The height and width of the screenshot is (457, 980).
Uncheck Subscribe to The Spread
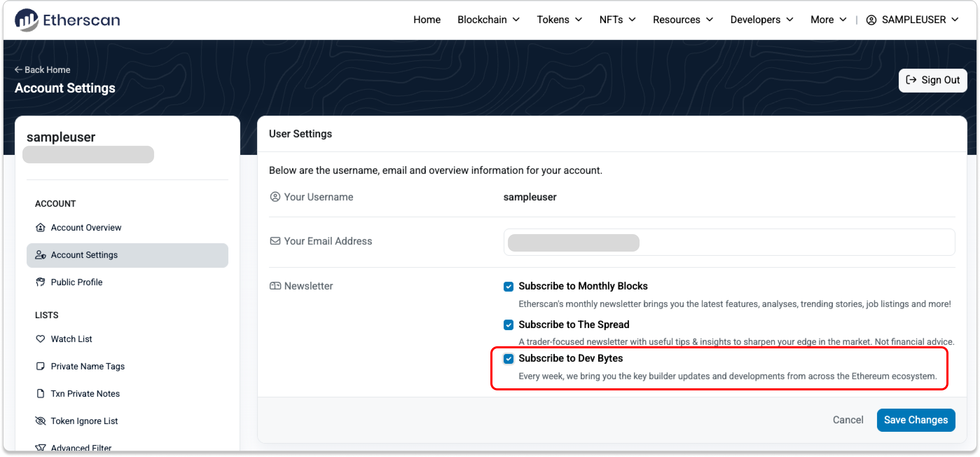point(509,325)
